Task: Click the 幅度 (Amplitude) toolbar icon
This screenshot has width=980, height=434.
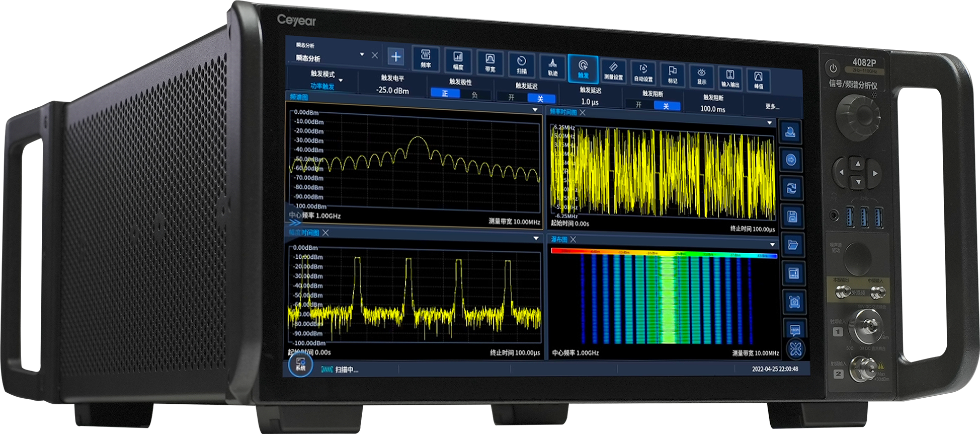Action: 458,60
